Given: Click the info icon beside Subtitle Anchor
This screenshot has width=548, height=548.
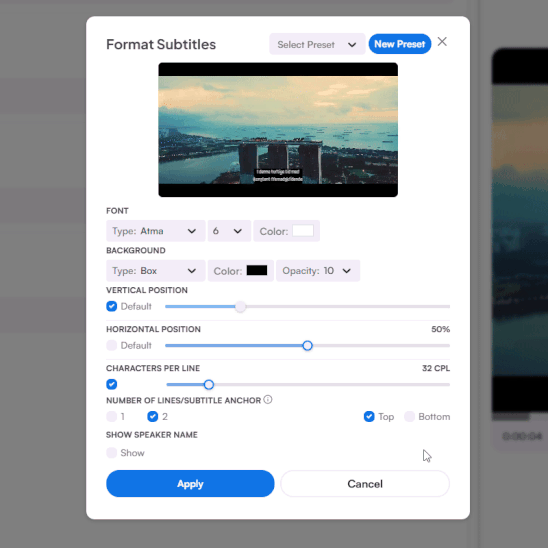Looking at the screenshot, I should [x=268, y=399].
